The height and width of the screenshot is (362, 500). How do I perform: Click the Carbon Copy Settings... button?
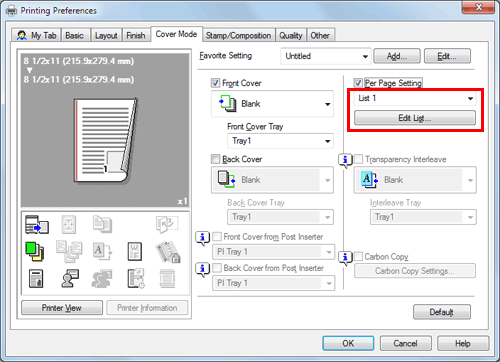[415, 271]
